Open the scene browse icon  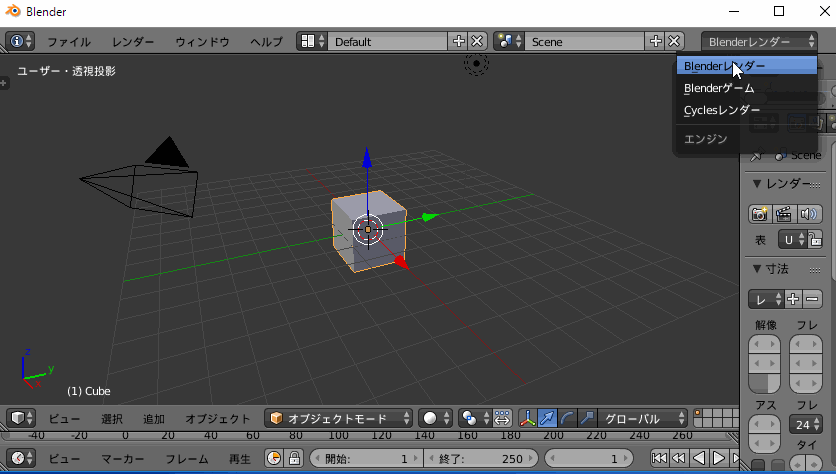(x=509, y=41)
